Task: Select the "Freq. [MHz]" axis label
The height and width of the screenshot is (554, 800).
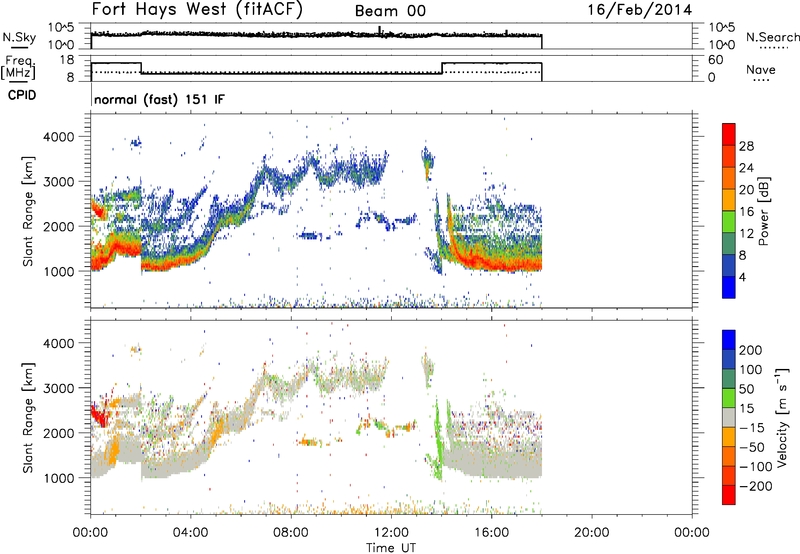Action: [x=18, y=68]
